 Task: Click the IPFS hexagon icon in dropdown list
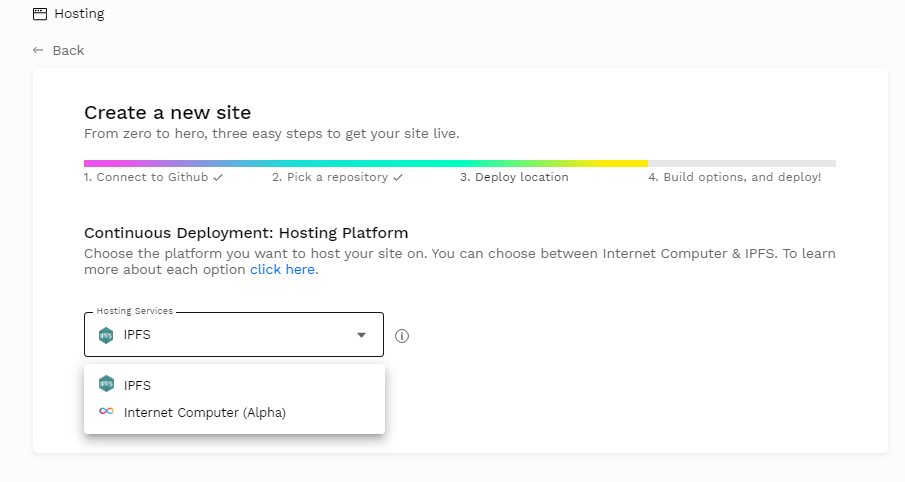coord(107,385)
